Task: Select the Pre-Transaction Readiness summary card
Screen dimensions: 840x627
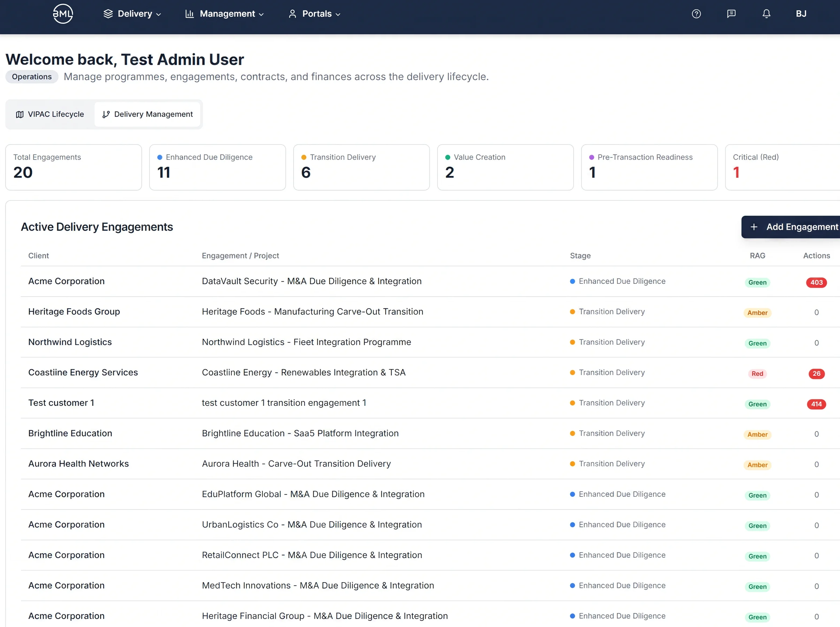Action: pyautogui.click(x=649, y=167)
